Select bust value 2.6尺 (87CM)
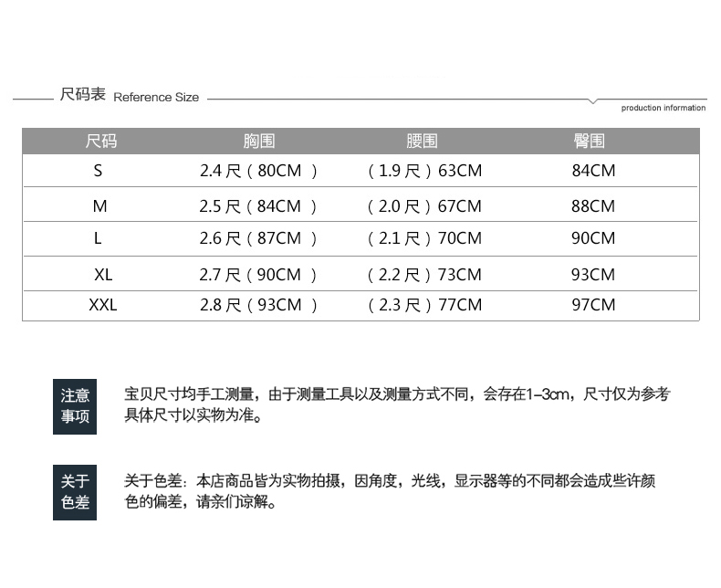 click(x=258, y=238)
